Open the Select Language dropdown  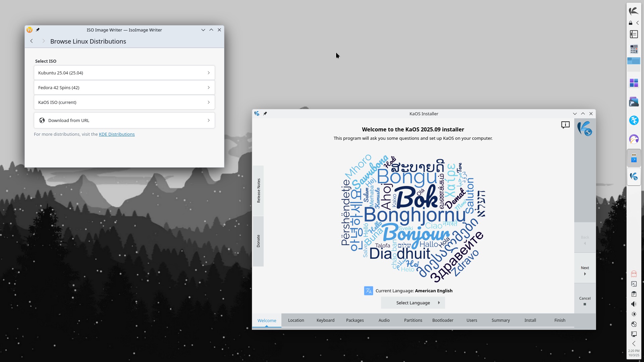click(413, 303)
